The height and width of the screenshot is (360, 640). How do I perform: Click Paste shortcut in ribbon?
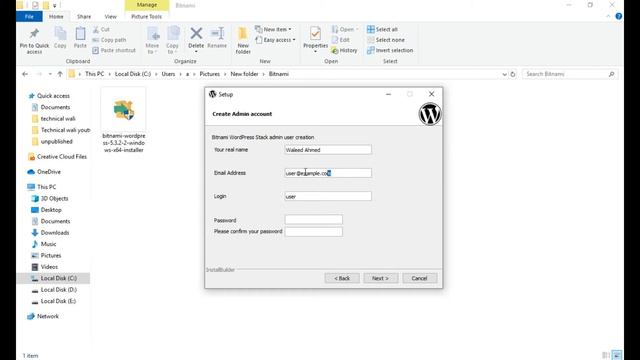(114, 50)
